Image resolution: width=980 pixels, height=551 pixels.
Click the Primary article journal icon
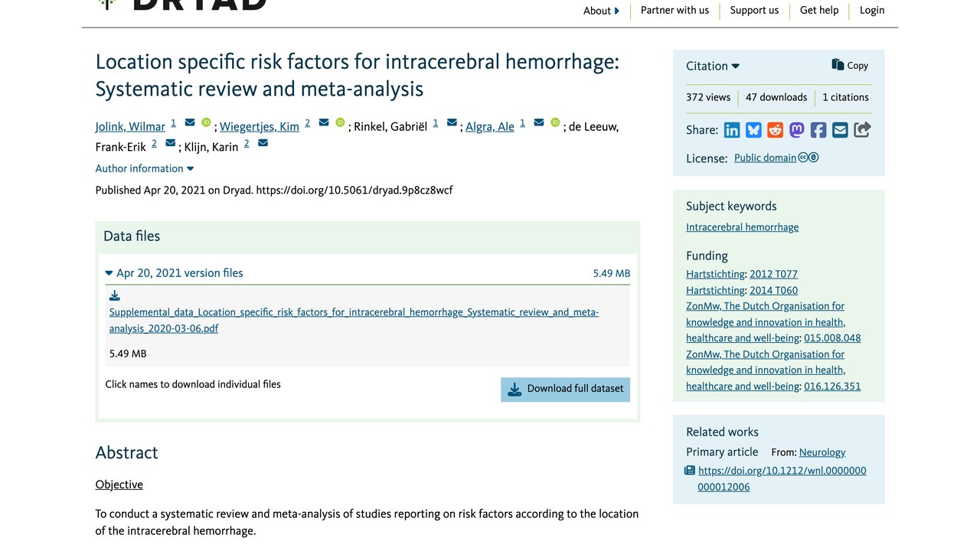click(x=690, y=471)
